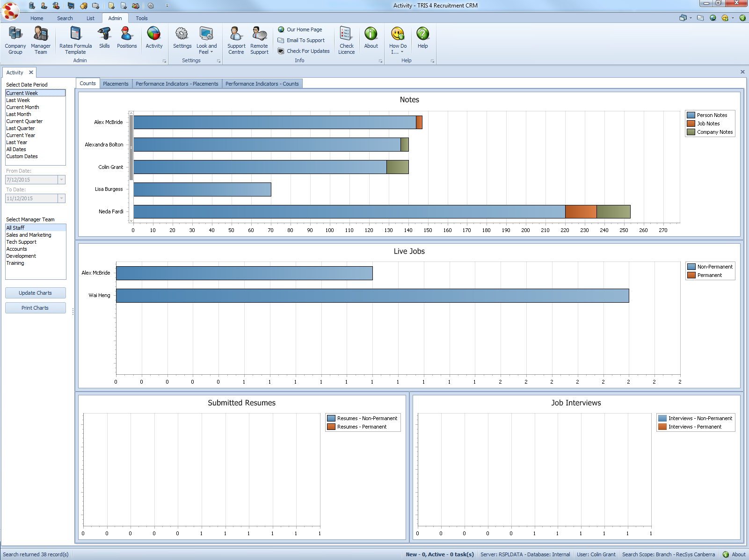Screen dimensions: 749x560
Task: Select Current Month in the date period list
Action: [22, 107]
